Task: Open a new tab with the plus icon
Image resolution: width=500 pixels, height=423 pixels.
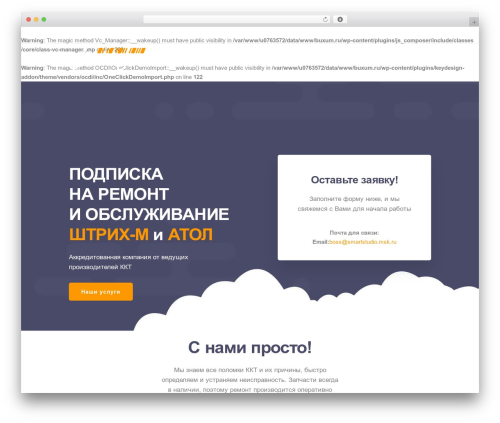Action: (474, 22)
